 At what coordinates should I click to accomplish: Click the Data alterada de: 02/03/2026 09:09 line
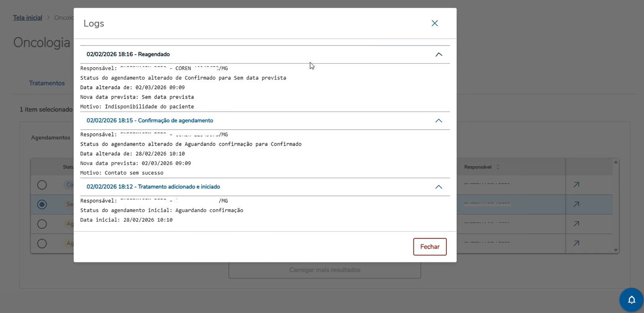pyautogui.click(x=132, y=87)
